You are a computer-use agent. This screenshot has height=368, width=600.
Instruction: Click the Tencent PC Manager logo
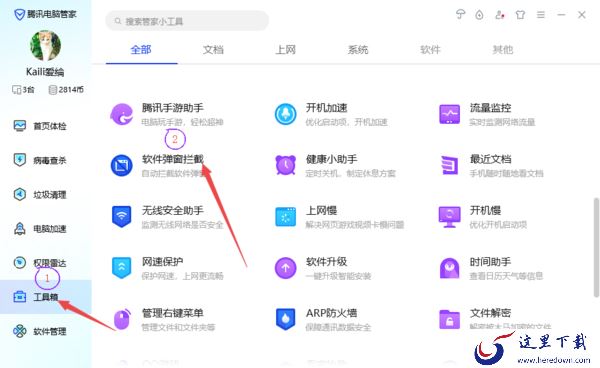19,15
